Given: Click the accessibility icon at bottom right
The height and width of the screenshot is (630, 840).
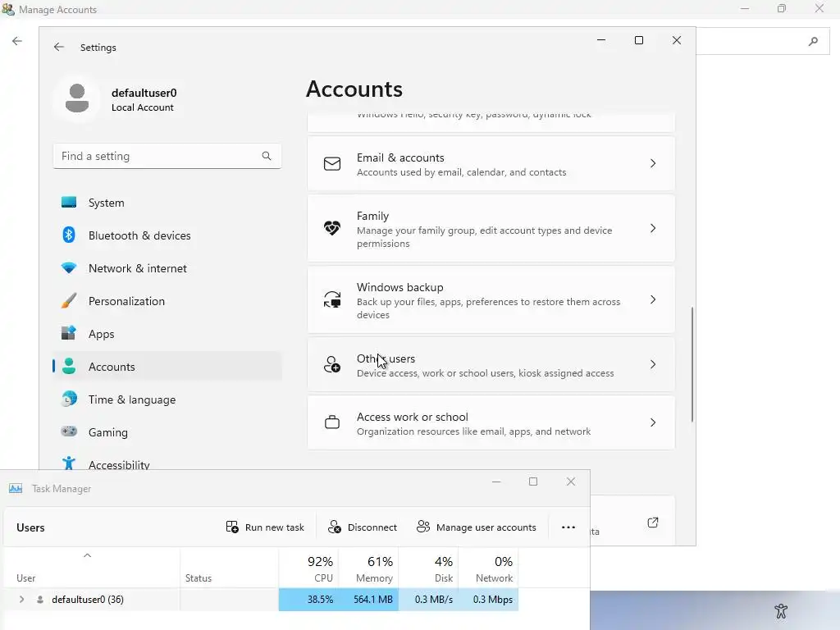Looking at the screenshot, I should pyautogui.click(x=781, y=610).
